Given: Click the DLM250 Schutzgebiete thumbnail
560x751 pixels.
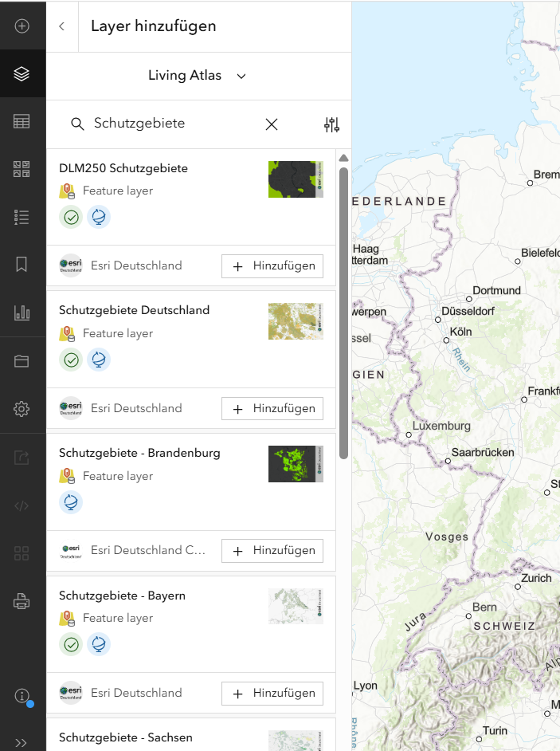Looking at the screenshot, I should pos(296,179).
